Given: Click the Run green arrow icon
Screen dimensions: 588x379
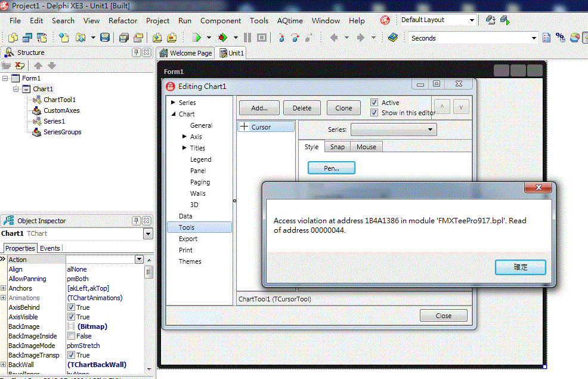Looking at the screenshot, I should 197,38.
